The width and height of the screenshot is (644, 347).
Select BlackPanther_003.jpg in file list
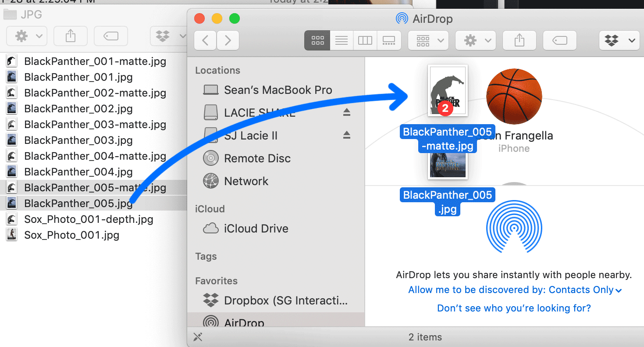pyautogui.click(x=78, y=140)
